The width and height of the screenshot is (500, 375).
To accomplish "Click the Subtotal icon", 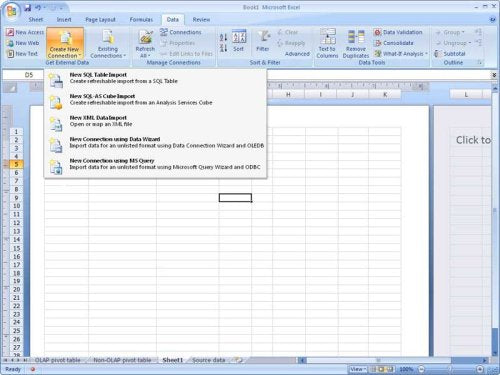I will tap(450, 54).
